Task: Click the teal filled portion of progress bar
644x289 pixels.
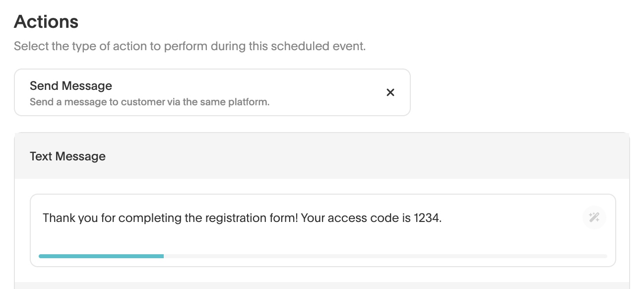Action: point(101,256)
